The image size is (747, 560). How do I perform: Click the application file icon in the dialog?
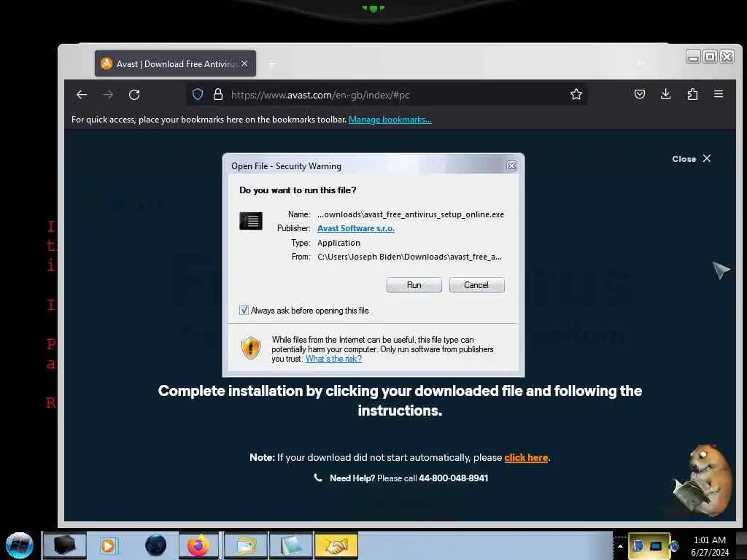click(x=251, y=221)
